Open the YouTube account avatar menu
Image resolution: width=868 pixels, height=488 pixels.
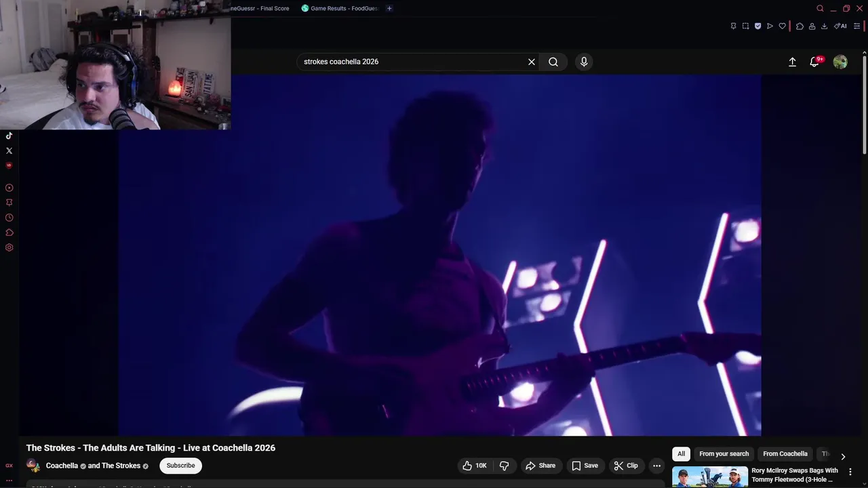840,62
